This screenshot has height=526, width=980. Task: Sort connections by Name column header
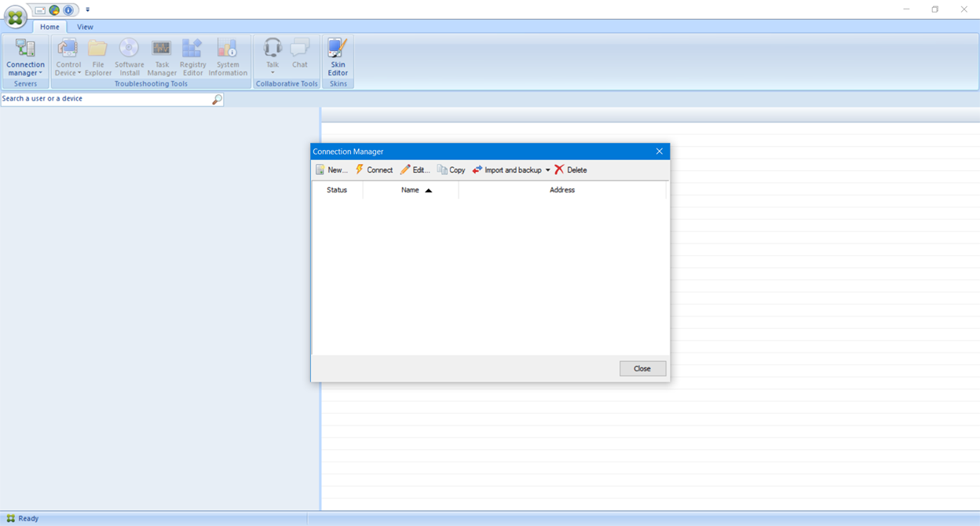click(x=411, y=190)
